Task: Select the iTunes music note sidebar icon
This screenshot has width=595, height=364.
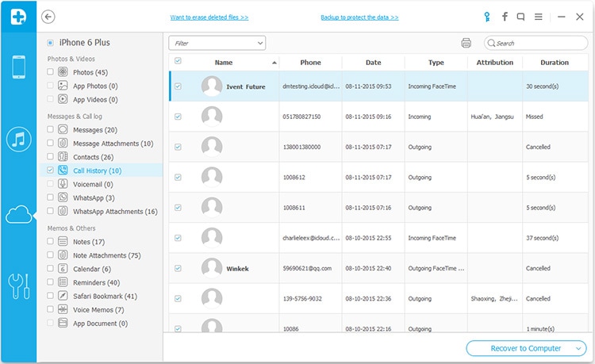Action: pos(18,139)
